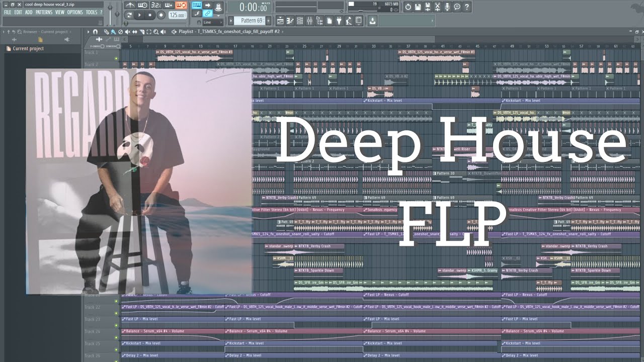Toggle typing keyboard to piano icon
Screen dimensions: 644x362
[x=197, y=6]
